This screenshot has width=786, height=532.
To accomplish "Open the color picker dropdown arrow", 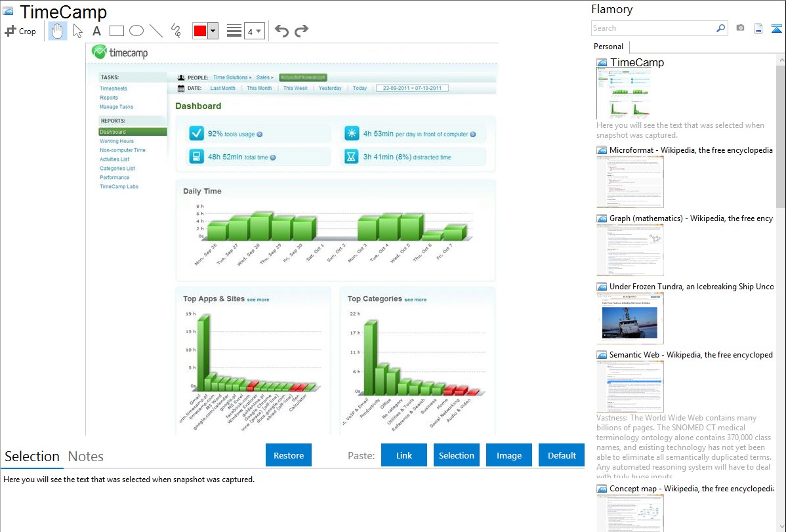I will tap(213, 31).
